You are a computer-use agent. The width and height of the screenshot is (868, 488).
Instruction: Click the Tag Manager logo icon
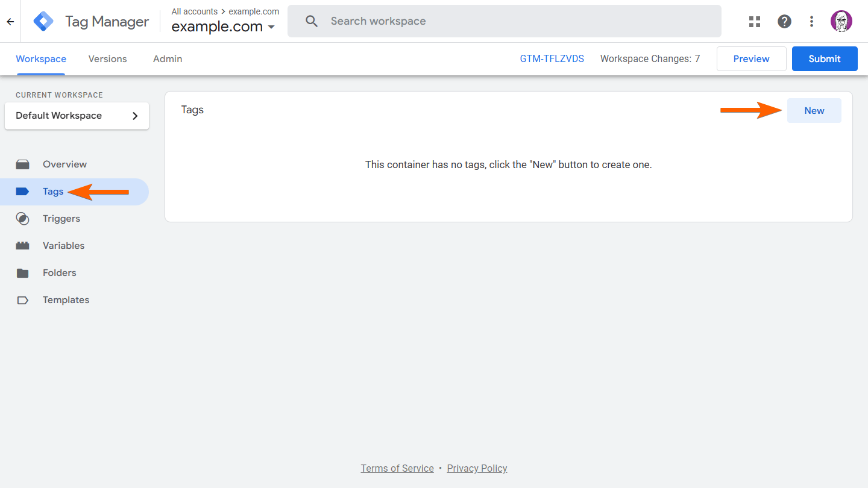pyautogui.click(x=43, y=22)
